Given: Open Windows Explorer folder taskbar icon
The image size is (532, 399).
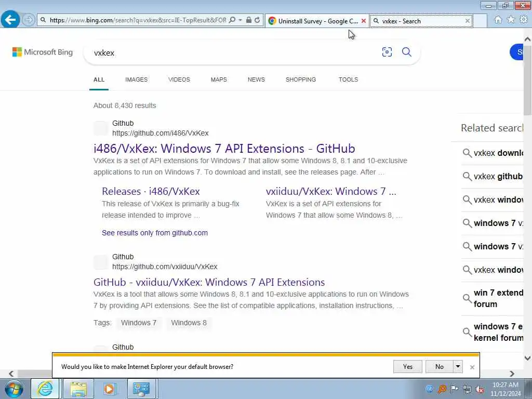Looking at the screenshot, I should (78, 389).
